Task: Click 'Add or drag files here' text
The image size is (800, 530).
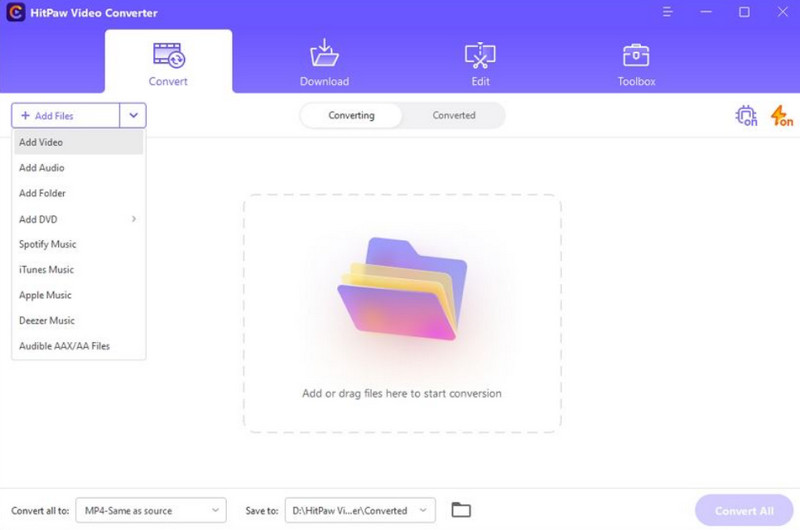Action: point(402,393)
